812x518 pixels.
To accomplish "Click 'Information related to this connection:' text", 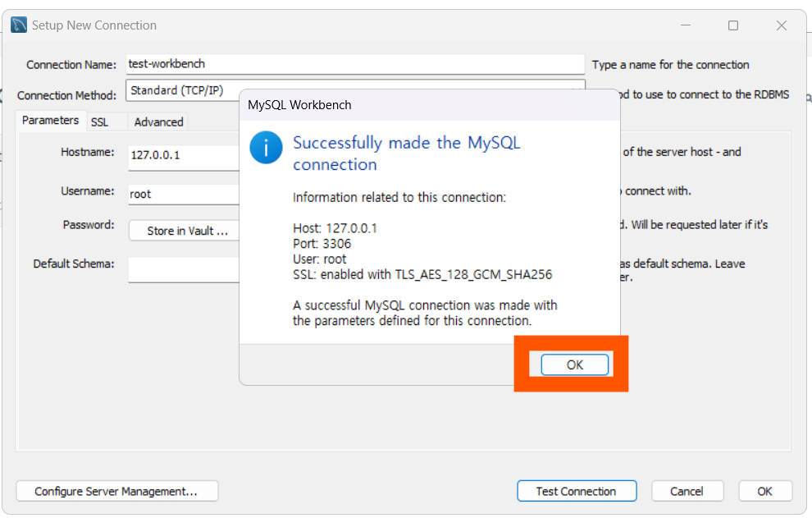I will (399, 198).
